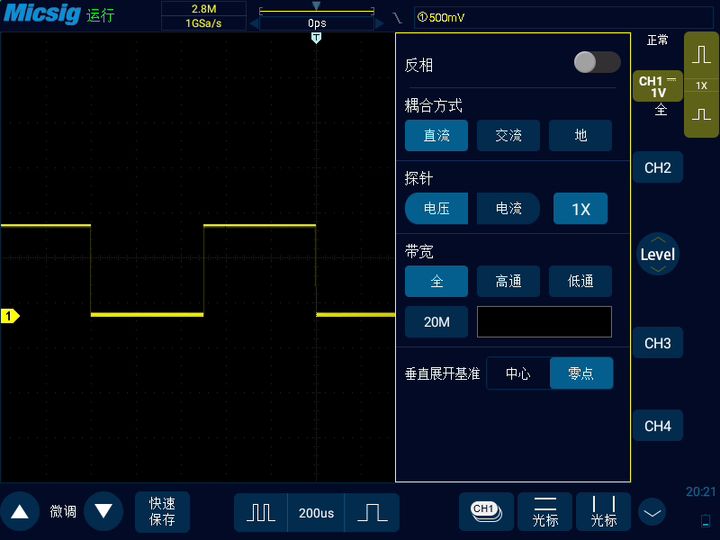Switch probe type to 电流 current
Image resolution: width=720 pixels, height=540 pixels.
[x=508, y=209]
